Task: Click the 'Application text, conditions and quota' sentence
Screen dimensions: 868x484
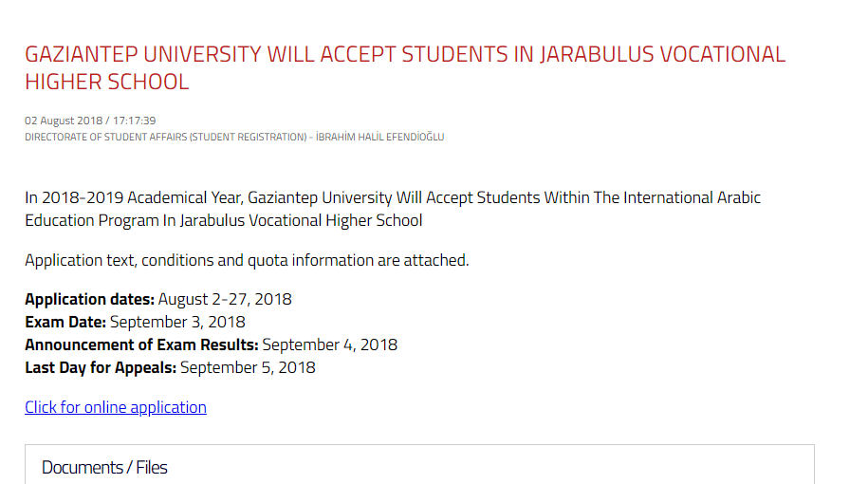Action: pos(157,260)
